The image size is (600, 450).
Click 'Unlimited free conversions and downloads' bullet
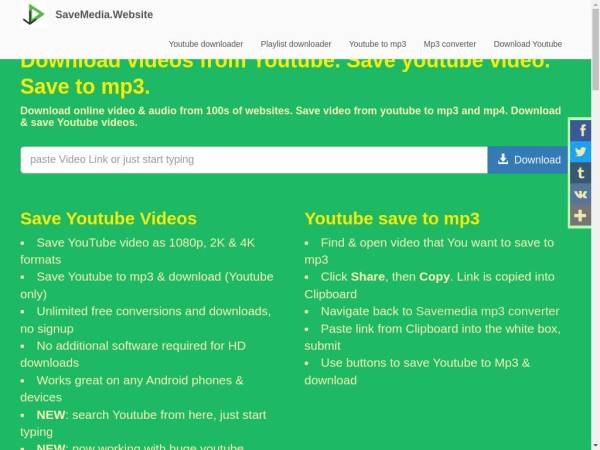[146, 320]
